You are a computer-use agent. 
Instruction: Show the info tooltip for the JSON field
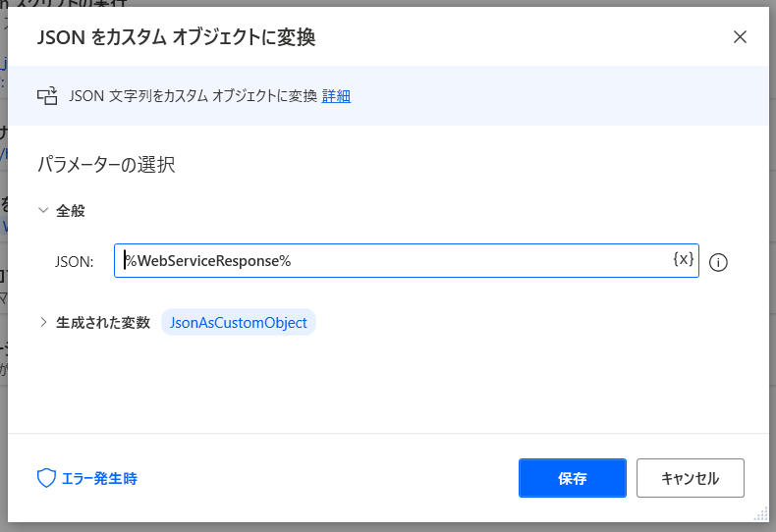718,262
